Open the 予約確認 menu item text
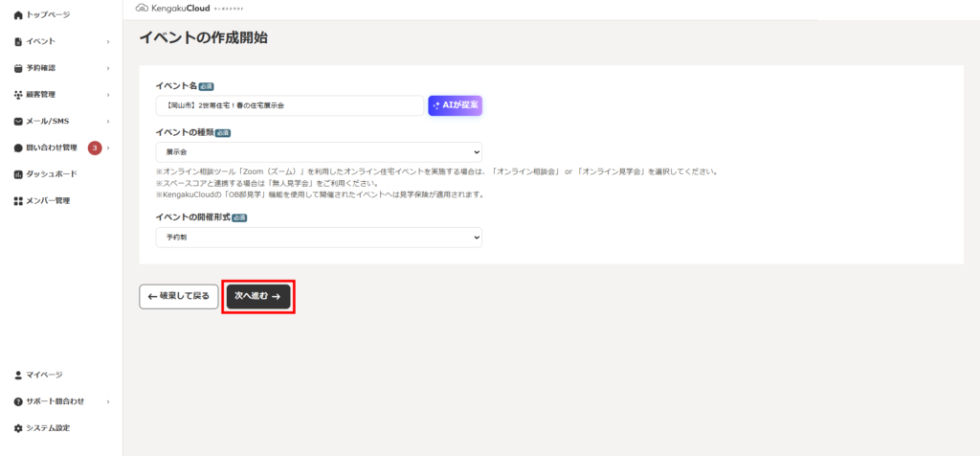The width and height of the screenshot is (980, 456). [41, 69]
